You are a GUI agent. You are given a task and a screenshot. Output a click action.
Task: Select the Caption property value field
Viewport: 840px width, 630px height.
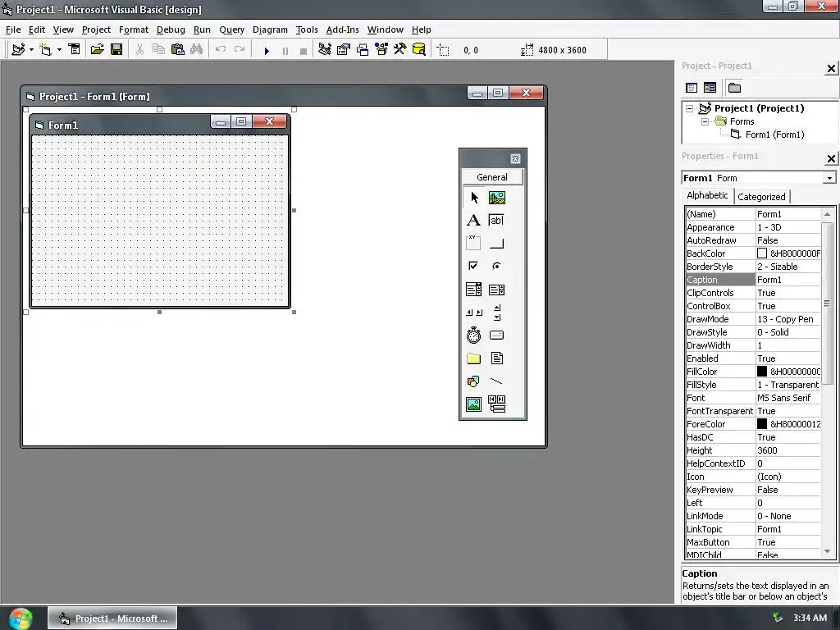coord(787,280)
